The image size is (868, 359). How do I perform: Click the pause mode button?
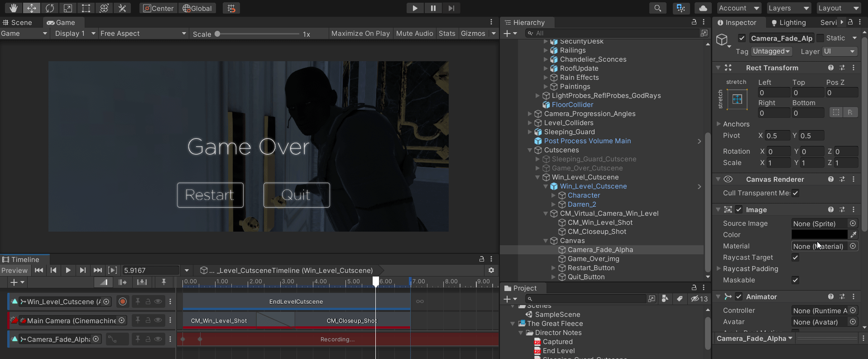(x=433, y=8)
